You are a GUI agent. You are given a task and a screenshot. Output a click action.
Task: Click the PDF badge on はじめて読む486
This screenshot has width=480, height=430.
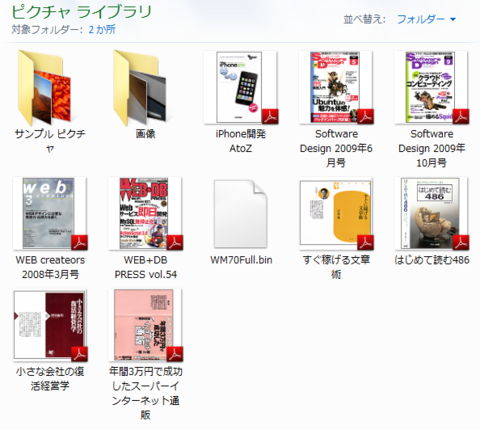460,242
